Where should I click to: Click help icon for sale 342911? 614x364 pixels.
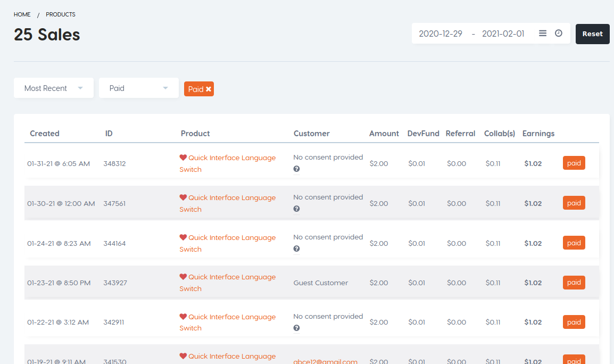coord(296,328)
